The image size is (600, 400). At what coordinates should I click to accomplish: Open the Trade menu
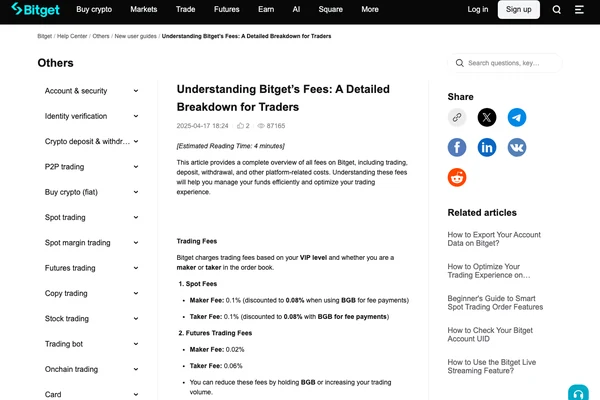186,9
